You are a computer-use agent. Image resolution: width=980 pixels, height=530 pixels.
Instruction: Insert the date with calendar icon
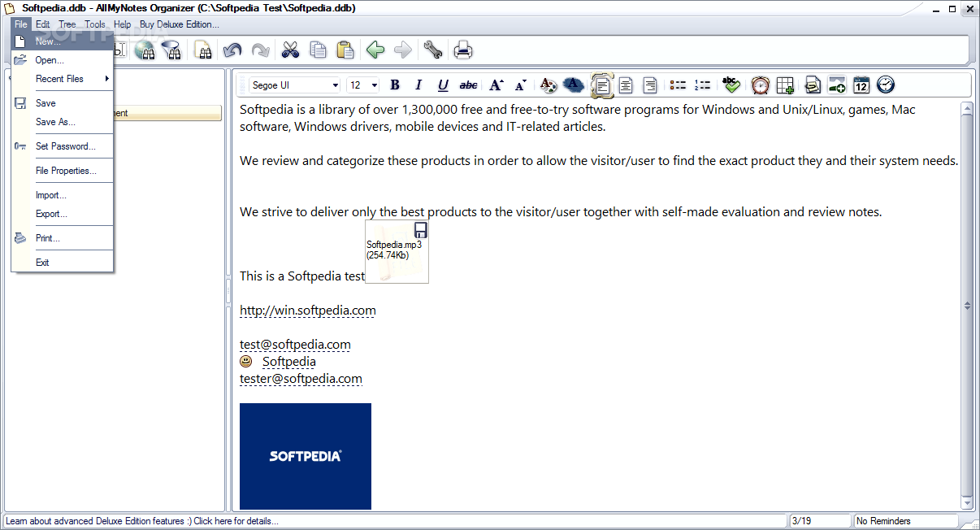tap(861, 85)
